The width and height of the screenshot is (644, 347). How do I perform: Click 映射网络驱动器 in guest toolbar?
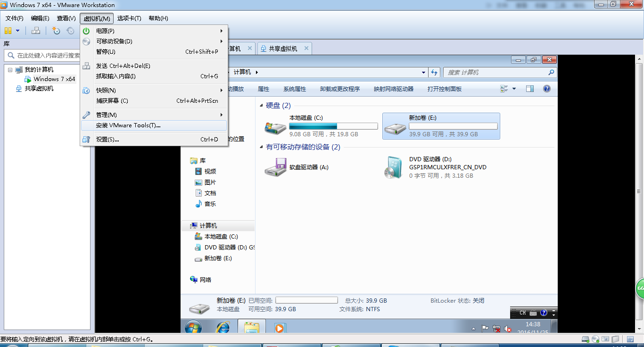click(394, 89)
